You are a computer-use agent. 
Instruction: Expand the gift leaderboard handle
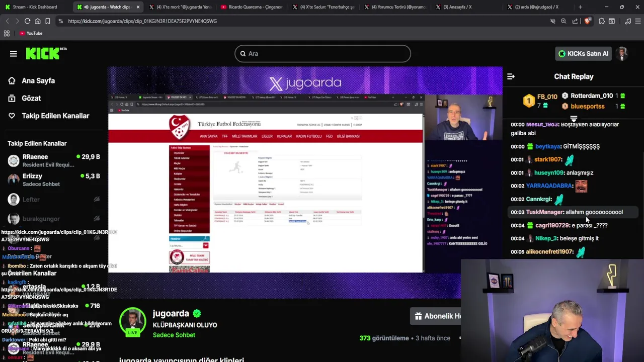(x=574, y=119)
